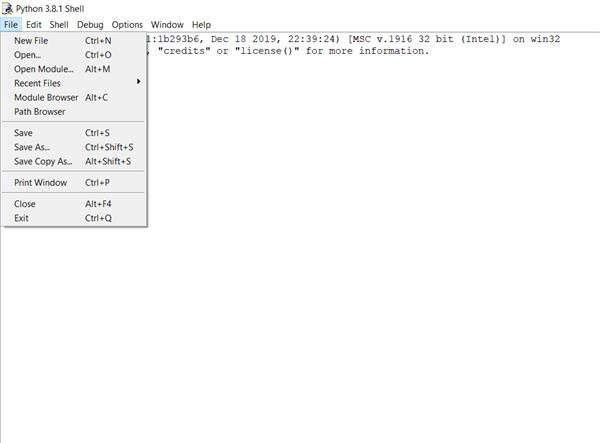Open the Window menu
Viewport: 600px width, 443px height.
167,25
